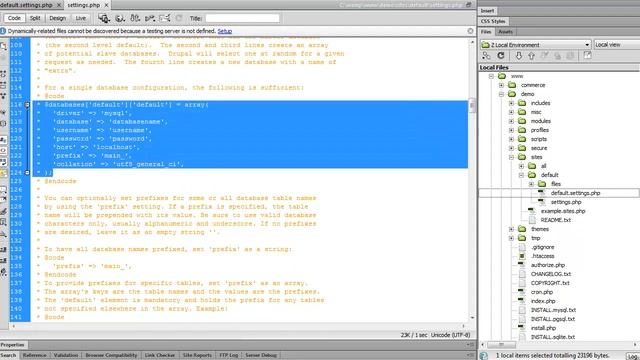Switch to the settings.php document tab
640x360 pixels.
coord(84,5)
